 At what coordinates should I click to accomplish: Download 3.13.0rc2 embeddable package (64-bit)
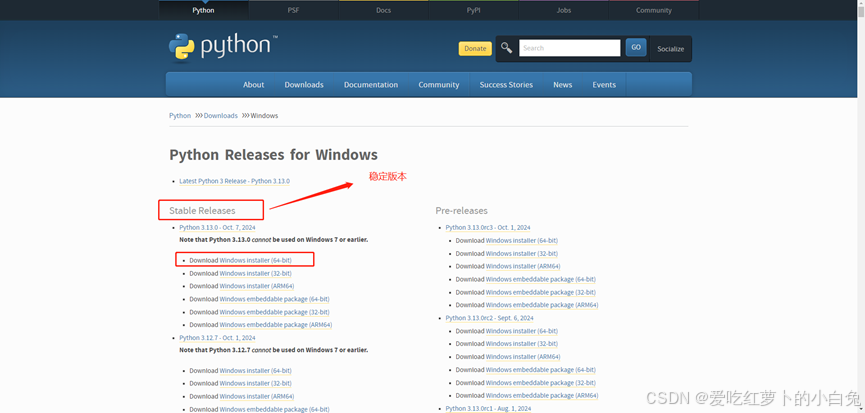(x=541, y=370)
